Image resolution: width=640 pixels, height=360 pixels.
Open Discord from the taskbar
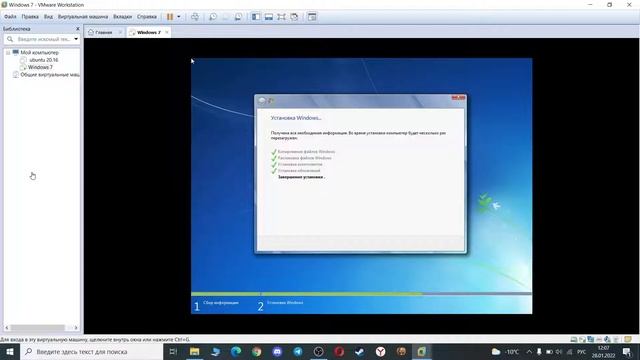(x=277, y=351)
